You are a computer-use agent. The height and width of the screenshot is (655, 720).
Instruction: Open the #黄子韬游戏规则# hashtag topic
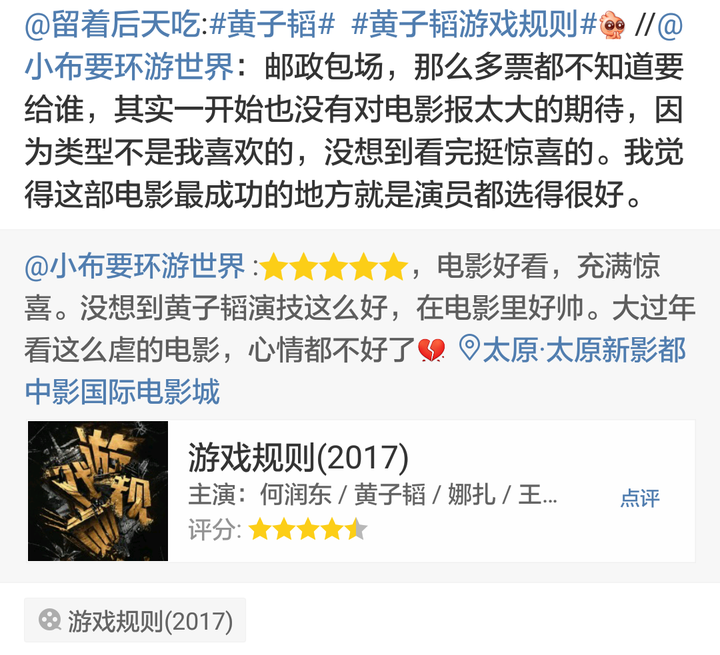[473, 24]
